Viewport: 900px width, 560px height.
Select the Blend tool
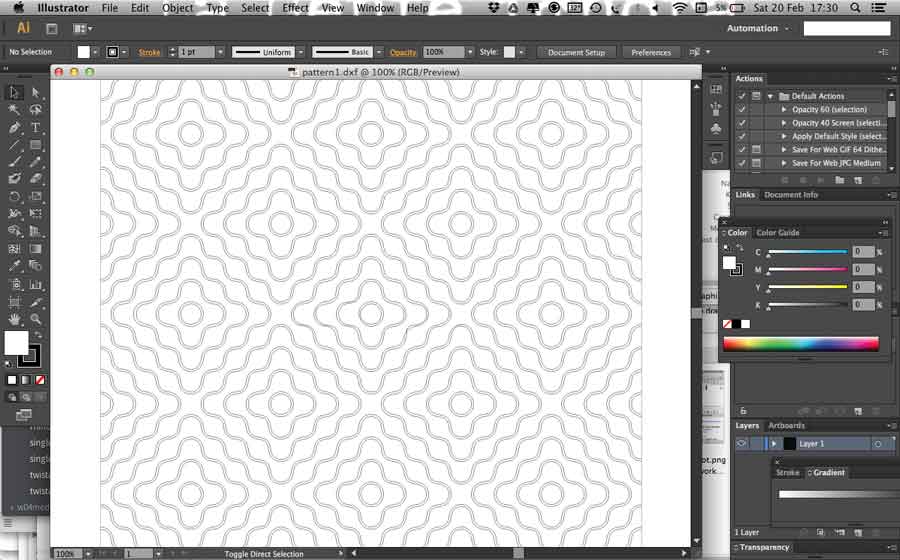36,266
